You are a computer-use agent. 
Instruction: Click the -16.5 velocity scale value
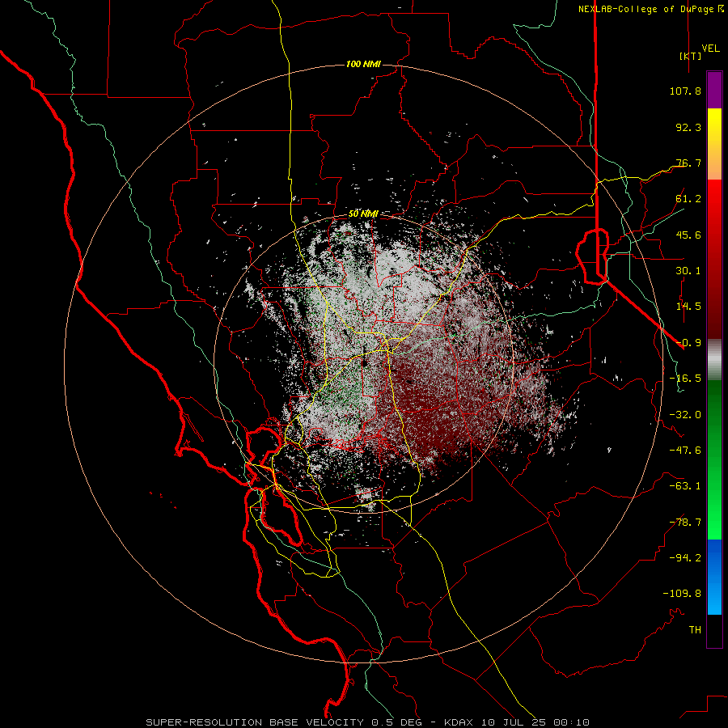685,379
